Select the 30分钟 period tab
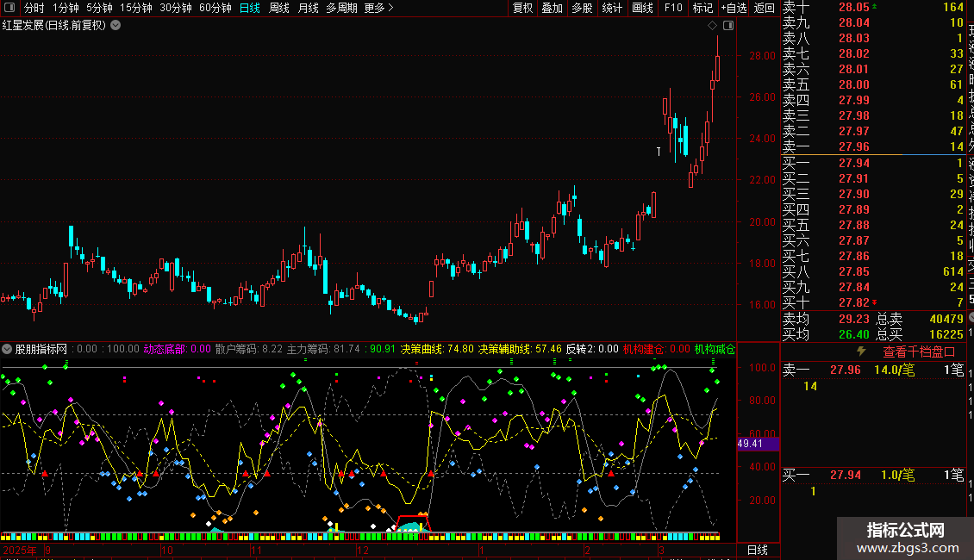Screen dimensions: 974x560 (176, 8)
